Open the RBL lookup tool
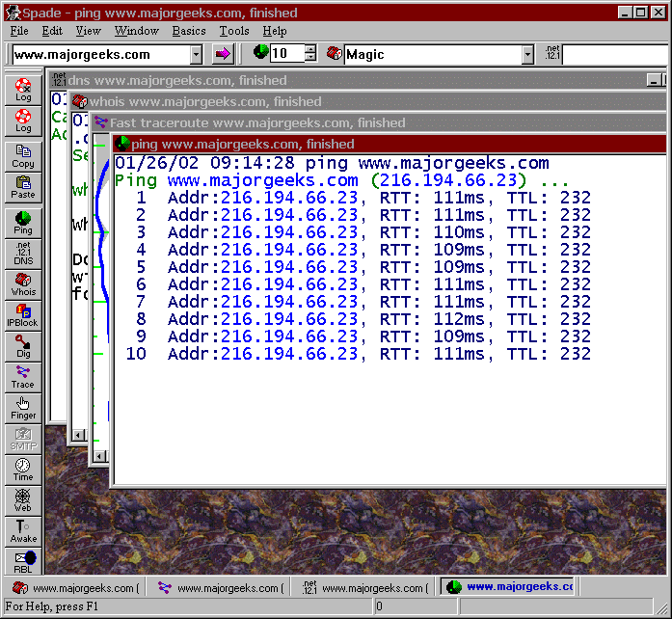 click(23, 561)
